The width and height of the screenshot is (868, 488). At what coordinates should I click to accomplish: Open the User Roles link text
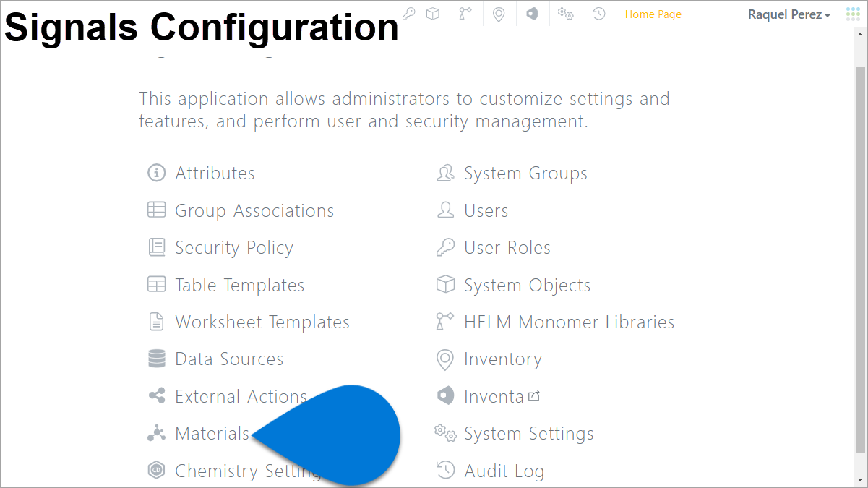tap(507, 247)
